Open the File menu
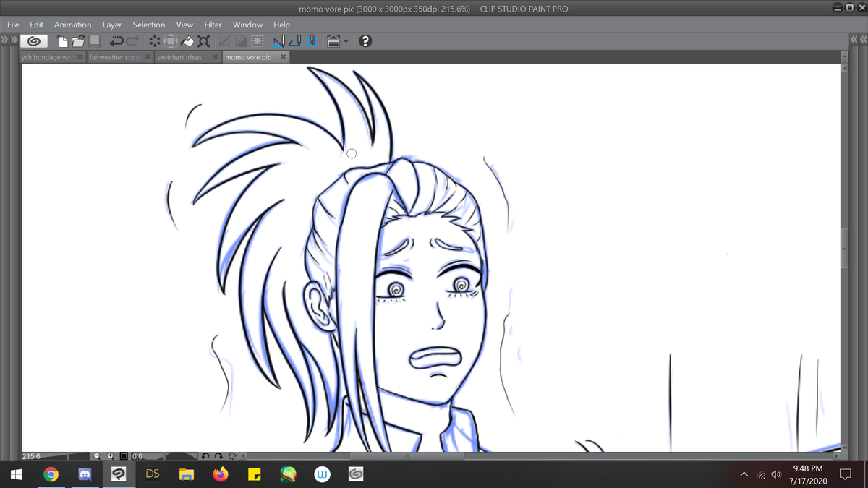 tap(13, 25)
